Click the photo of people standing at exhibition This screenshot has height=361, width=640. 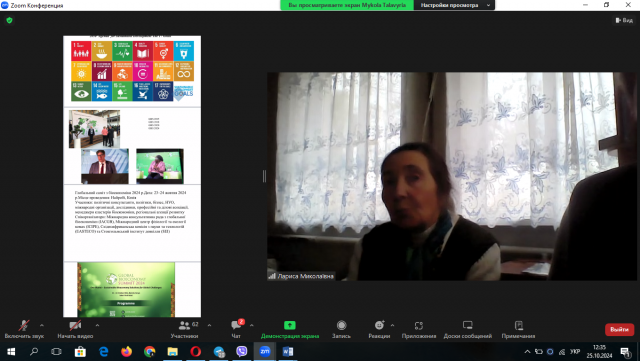point(94,129)
